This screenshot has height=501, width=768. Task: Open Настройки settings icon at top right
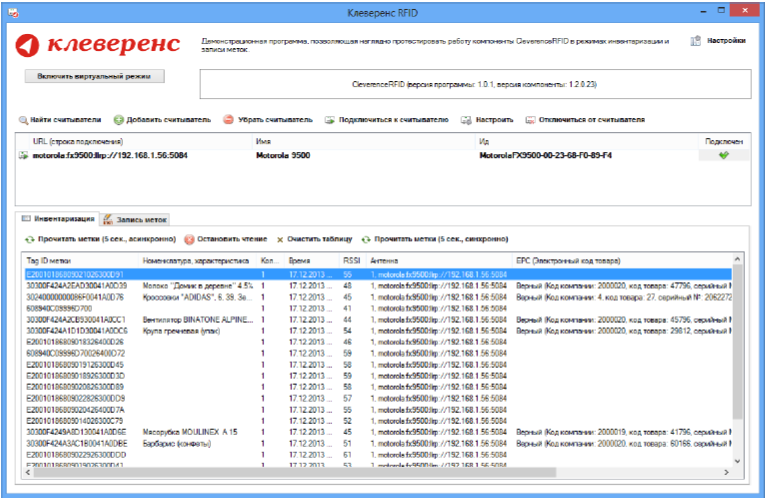click(696, 41)
